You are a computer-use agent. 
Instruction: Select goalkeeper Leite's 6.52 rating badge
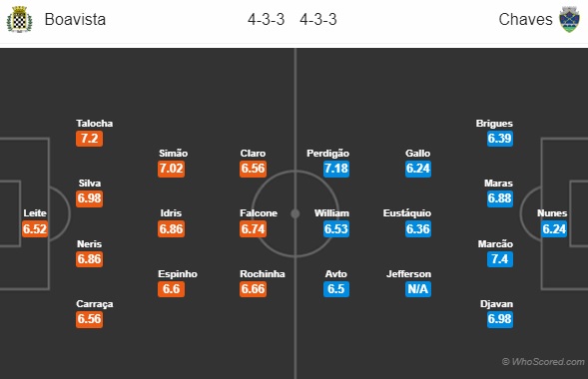pyautogui.click(x=35, y=228)
